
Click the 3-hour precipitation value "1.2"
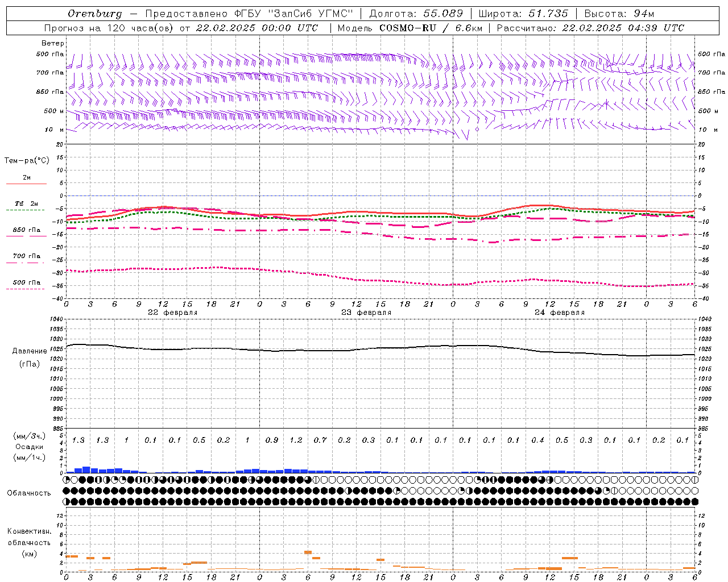296,440
